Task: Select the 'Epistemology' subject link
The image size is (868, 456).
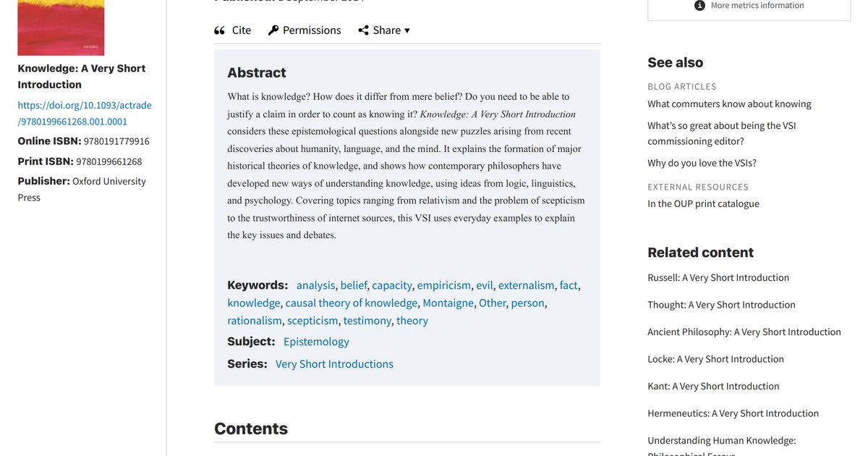Action: tap(316, 341)
